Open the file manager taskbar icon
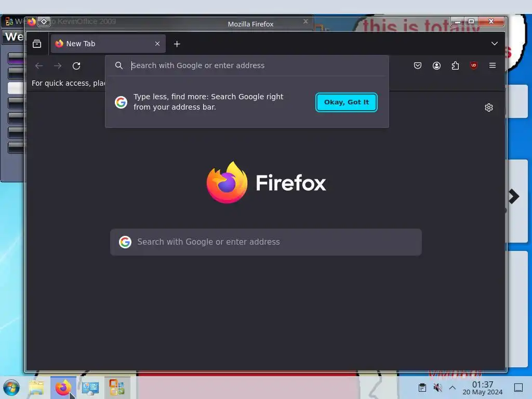 (36, 388)
